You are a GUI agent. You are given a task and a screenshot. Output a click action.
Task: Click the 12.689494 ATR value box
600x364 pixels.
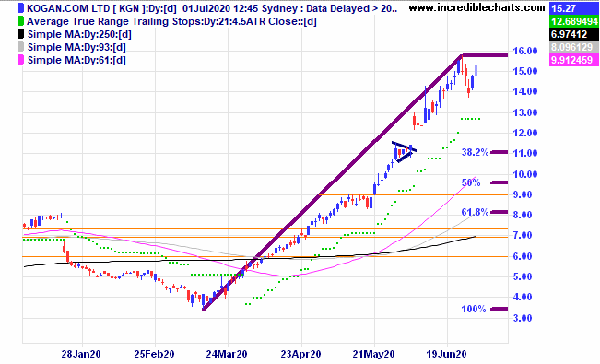[573, 21]
